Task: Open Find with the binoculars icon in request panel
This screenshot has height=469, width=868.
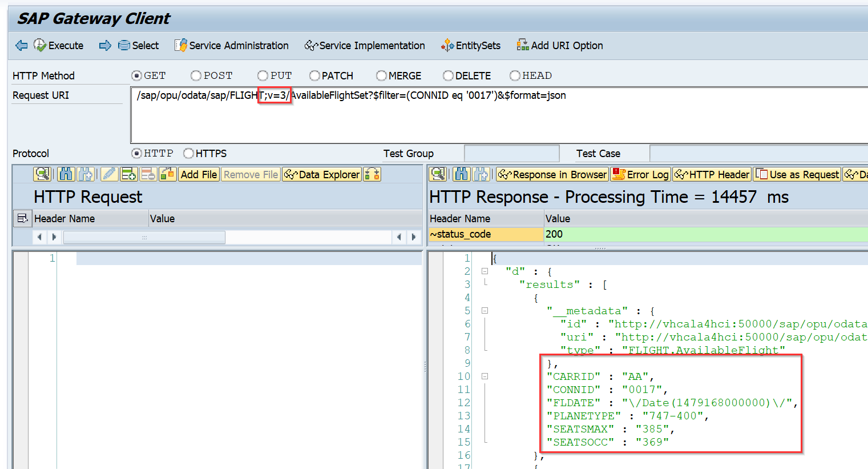Action: 66,174
